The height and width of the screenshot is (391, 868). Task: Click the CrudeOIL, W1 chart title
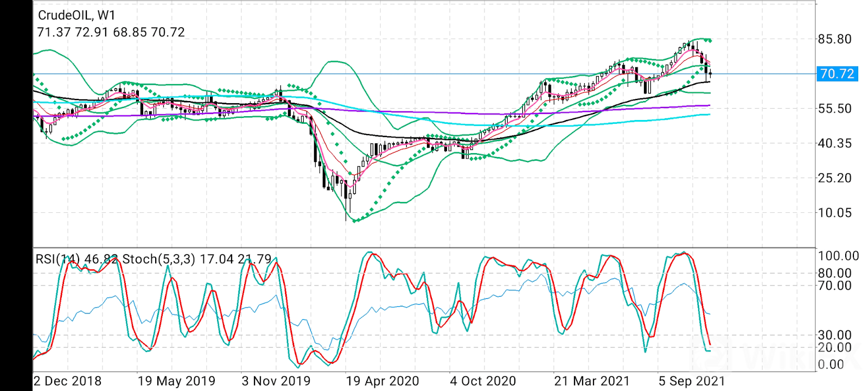coord(76,16)
